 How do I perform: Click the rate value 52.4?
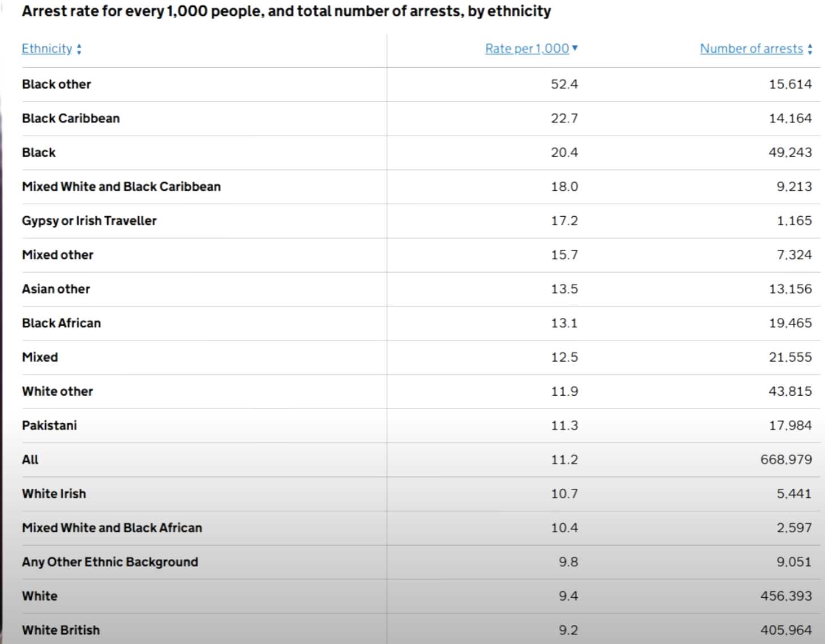coord(564,84)
